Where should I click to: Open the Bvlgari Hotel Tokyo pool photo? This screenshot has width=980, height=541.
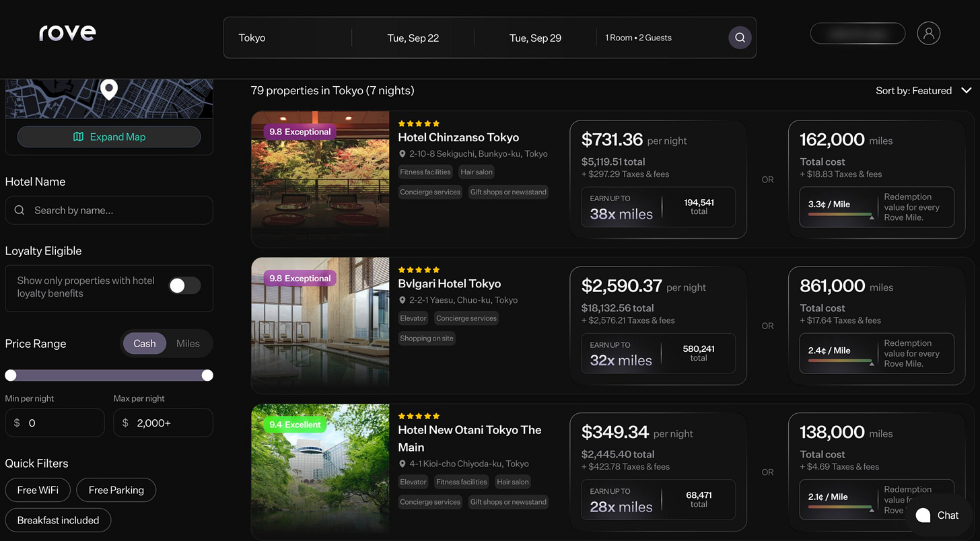point(320,324)
